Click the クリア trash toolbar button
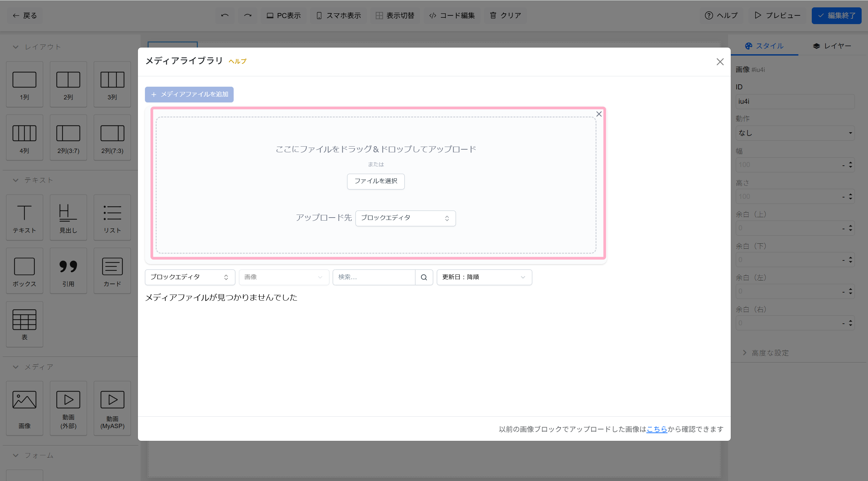Viewport: 868px width, 481px height. (x=505, y=15)
